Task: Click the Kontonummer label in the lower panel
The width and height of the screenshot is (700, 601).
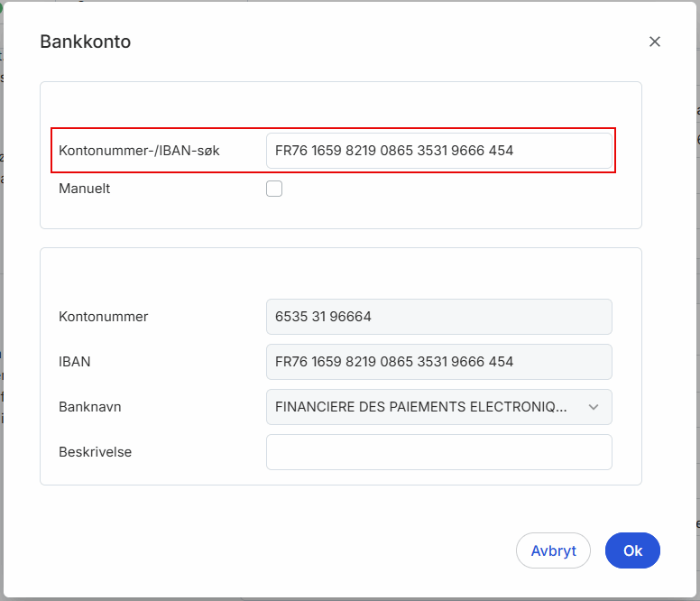Action: pos(103,317)
